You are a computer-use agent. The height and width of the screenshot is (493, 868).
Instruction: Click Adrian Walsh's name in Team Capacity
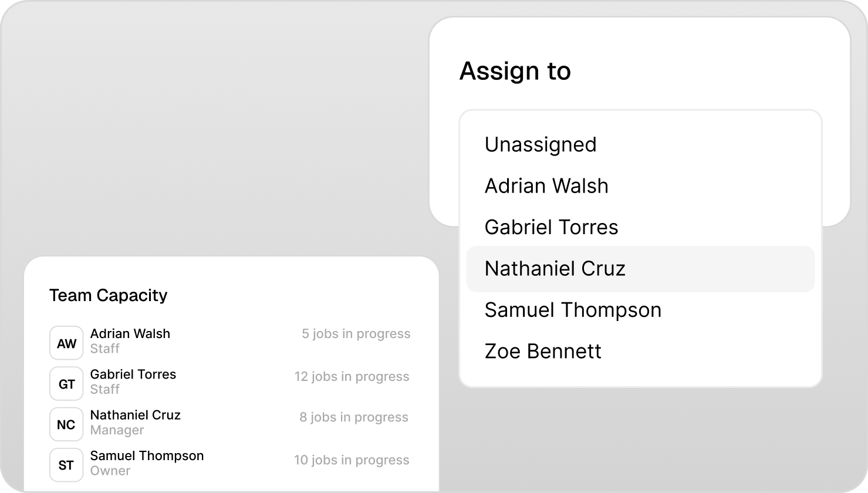pos(130,333)
